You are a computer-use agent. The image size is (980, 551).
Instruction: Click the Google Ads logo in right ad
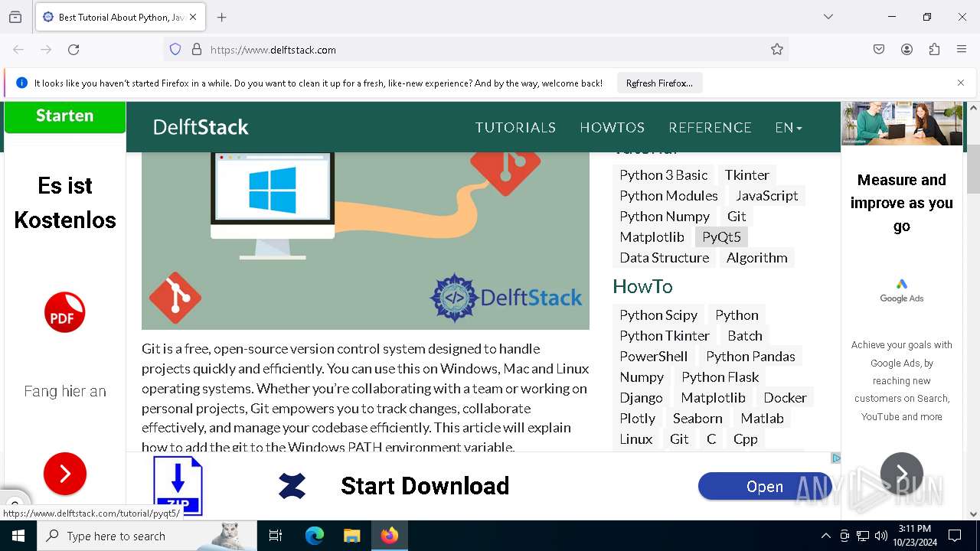coord(901,291)
